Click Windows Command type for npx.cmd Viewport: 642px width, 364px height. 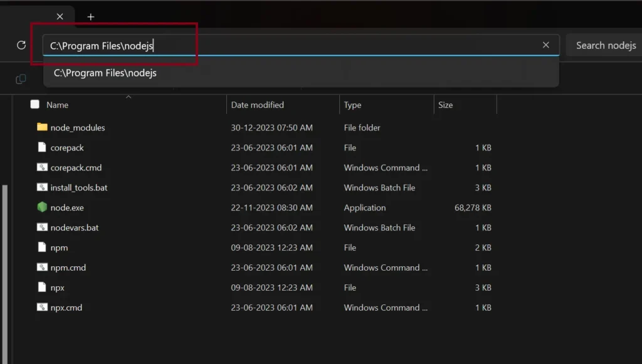[x=386, y=308]
